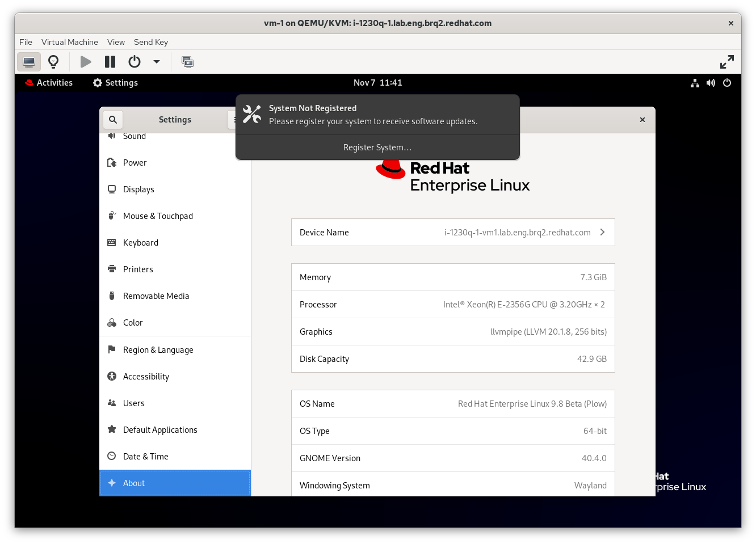Select the Accessibility settings panel
This screenshot has width=756, height=544.
click(175, 377)
